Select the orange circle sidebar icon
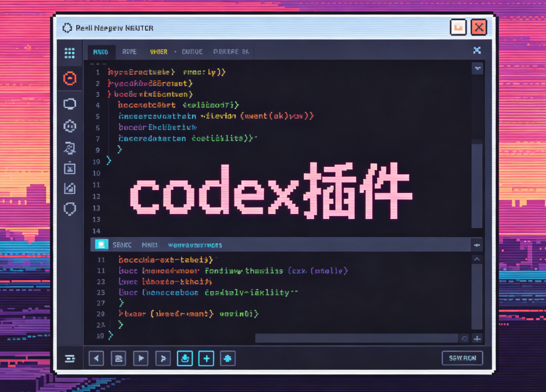Viewport: 546px width, 392px height. pyautogui.click(x=70, y=78)
